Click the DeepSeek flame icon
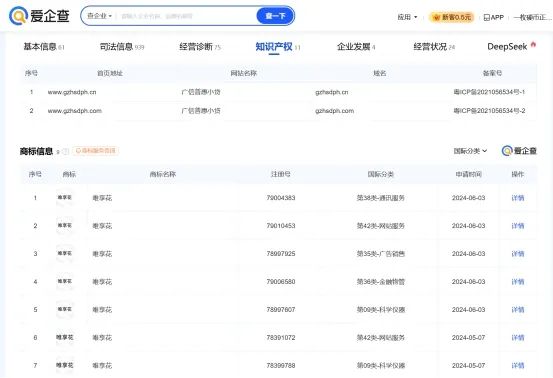Image resolution: width=553 pixels, height=378 pixels. [533, 45]
